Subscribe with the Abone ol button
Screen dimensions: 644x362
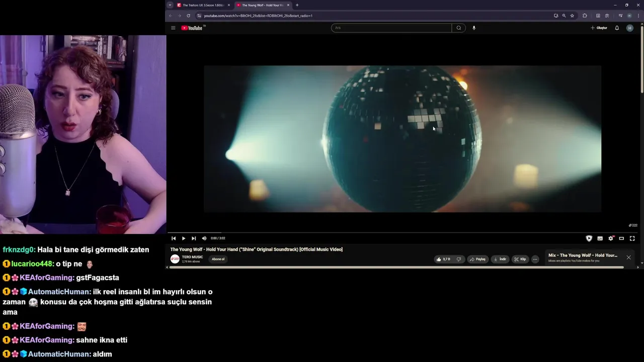click(218, 259)
